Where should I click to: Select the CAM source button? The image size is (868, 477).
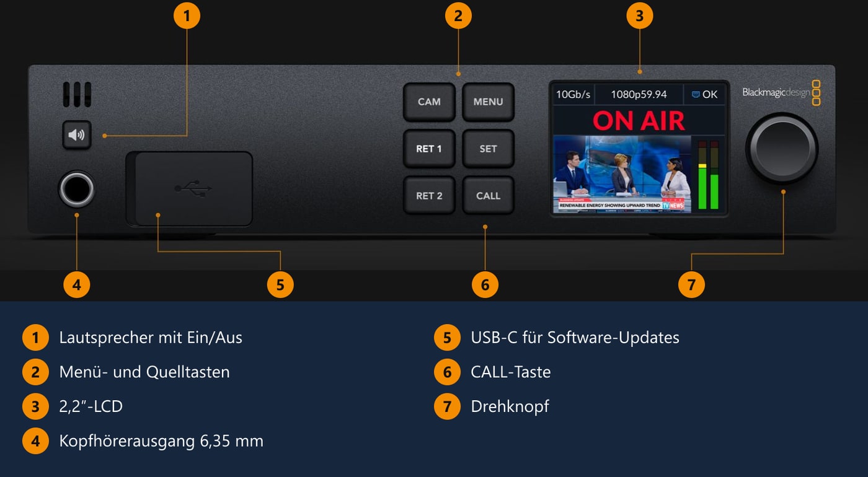point(429,102)
